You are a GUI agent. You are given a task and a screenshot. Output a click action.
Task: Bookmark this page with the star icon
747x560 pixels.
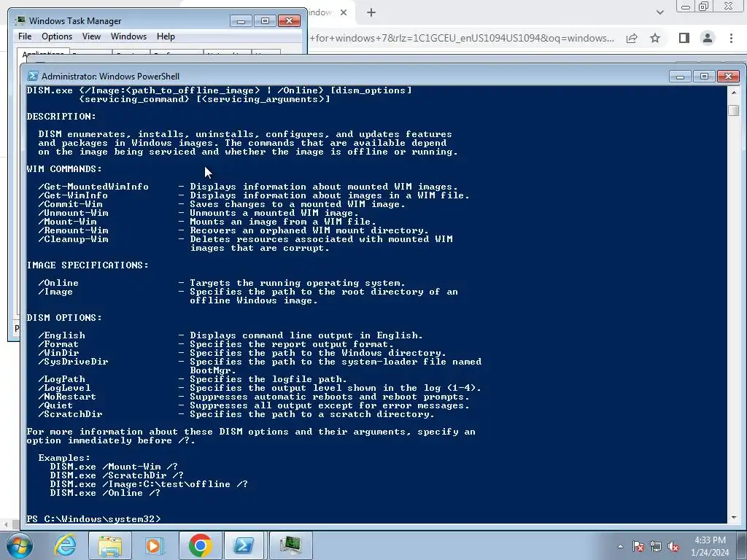click(x=656, y=38)
